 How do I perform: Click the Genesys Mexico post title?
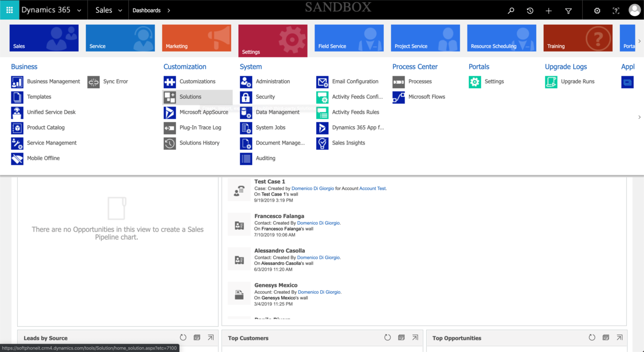tap(276, 285)
